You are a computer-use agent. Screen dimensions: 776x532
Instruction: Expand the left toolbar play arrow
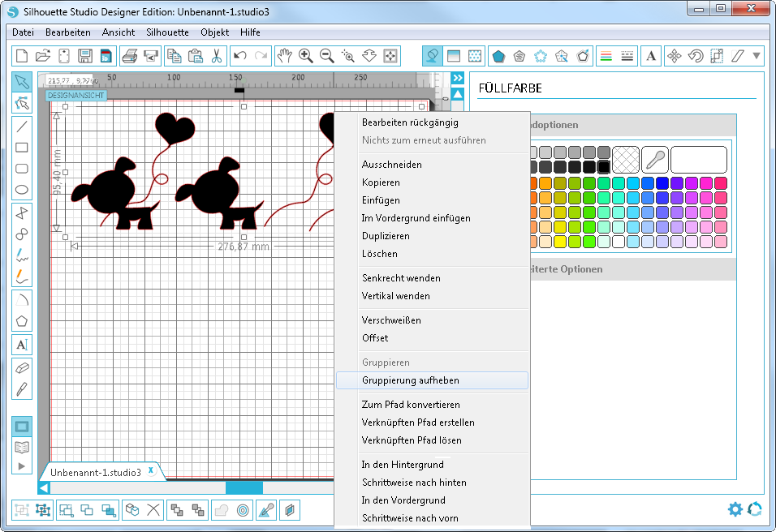[22, 466]
